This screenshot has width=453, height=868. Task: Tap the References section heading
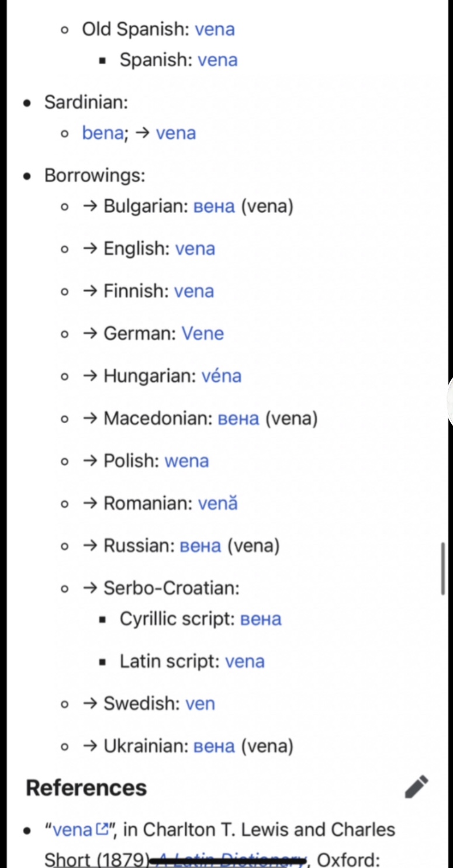tap(87, 788)
